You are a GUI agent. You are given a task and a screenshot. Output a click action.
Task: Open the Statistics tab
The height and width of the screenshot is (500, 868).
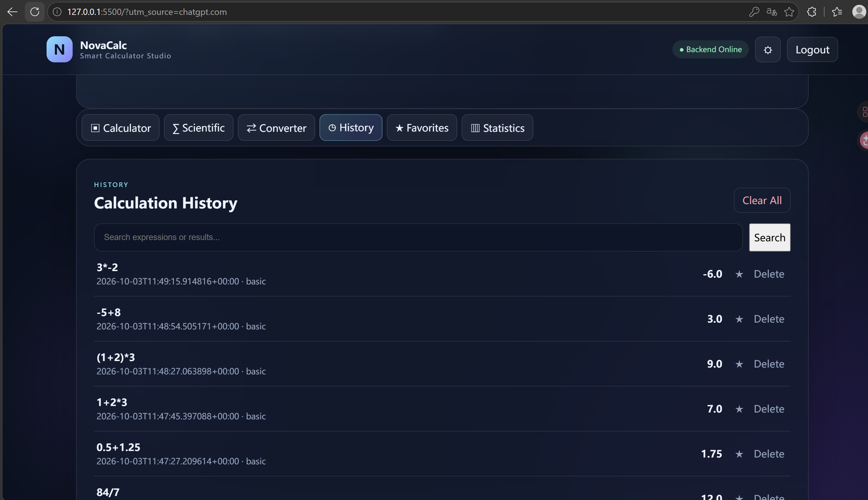(x=498, y=128)
